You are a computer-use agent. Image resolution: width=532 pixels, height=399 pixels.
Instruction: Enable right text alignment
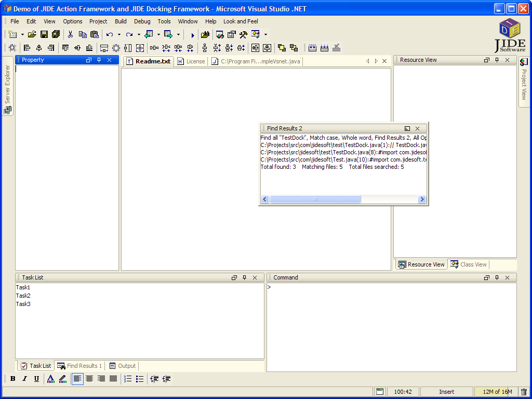[x=101, y=379]
